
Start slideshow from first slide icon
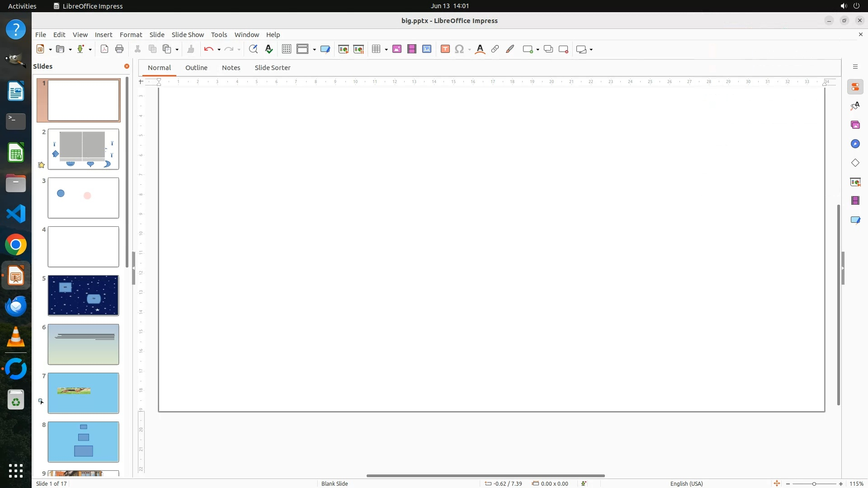point(344,49)
